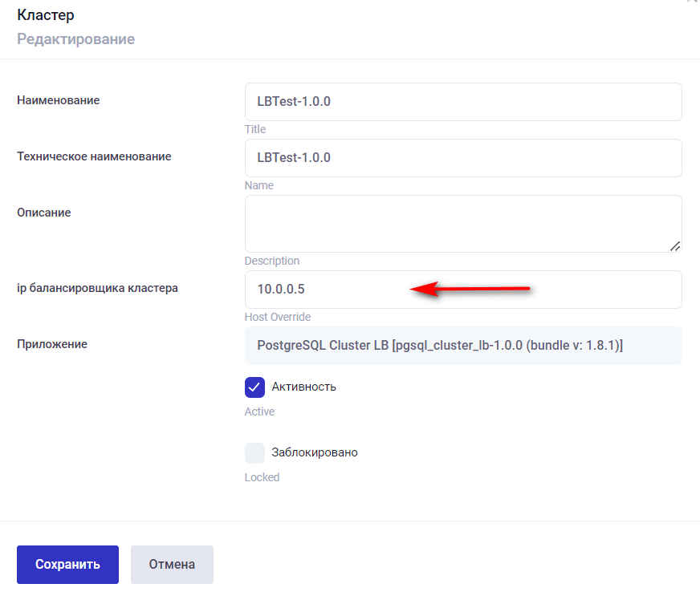The image size is (700, 600).
Task: Click the Кластер dialog title
Action: pos(46,15)
